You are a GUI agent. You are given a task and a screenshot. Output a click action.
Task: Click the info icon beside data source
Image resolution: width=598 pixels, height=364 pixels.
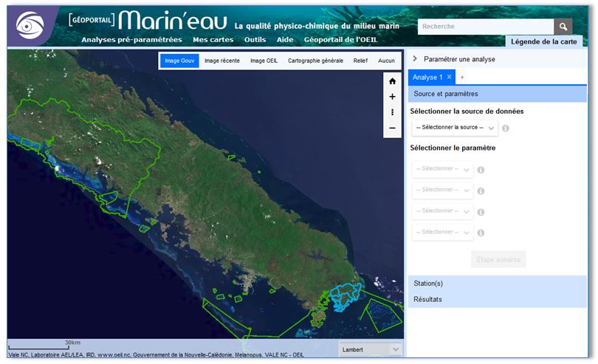click(x=506, y=128)
